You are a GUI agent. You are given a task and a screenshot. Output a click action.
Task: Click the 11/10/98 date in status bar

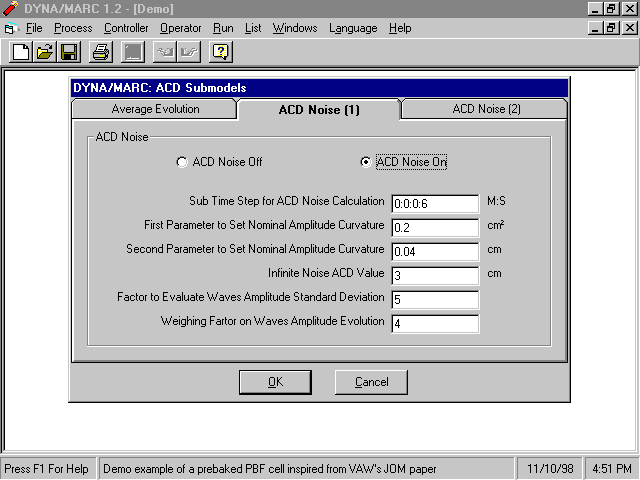tap(550, 469)
